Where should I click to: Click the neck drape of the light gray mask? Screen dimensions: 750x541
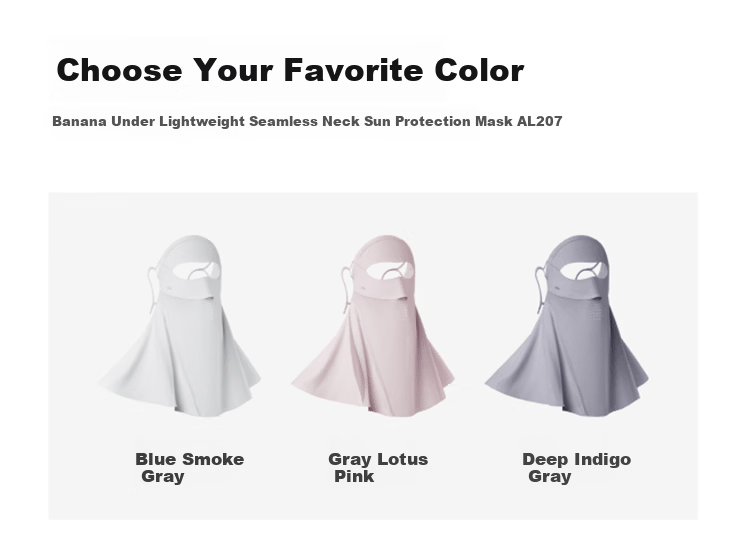180,364
